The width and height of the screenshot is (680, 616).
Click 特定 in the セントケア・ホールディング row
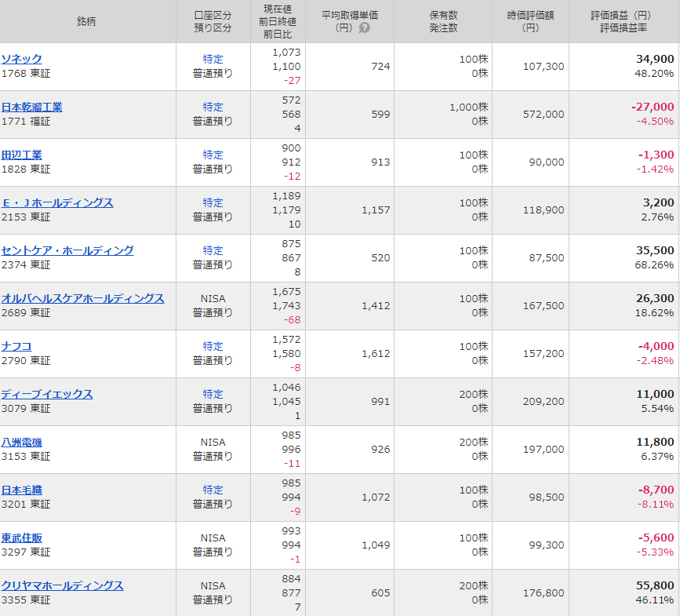point(213,250)
